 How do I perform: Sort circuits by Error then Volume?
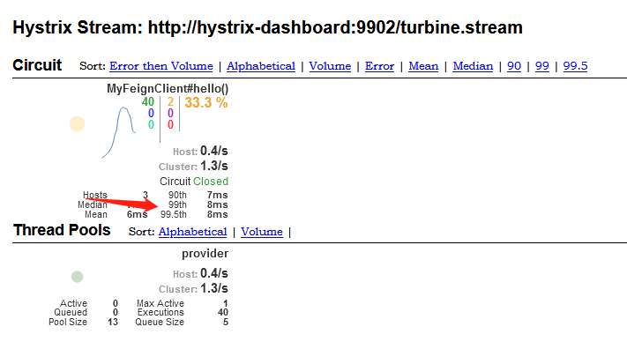[161, 66]
